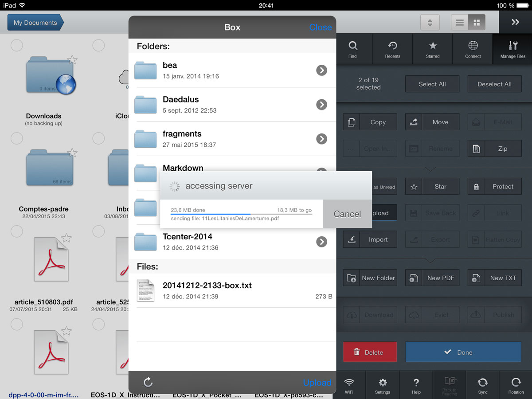
Task: Open the Daedalus folder chevron
Action: 321,104
